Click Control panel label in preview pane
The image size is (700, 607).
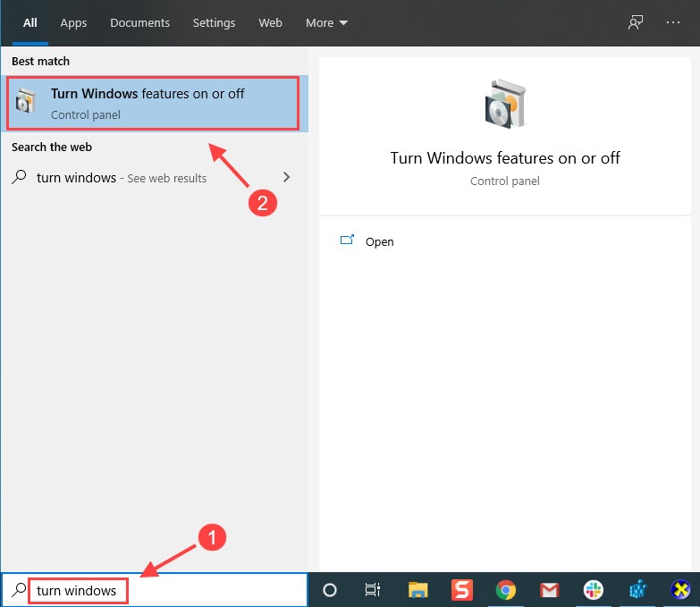[x=505, y=181]
